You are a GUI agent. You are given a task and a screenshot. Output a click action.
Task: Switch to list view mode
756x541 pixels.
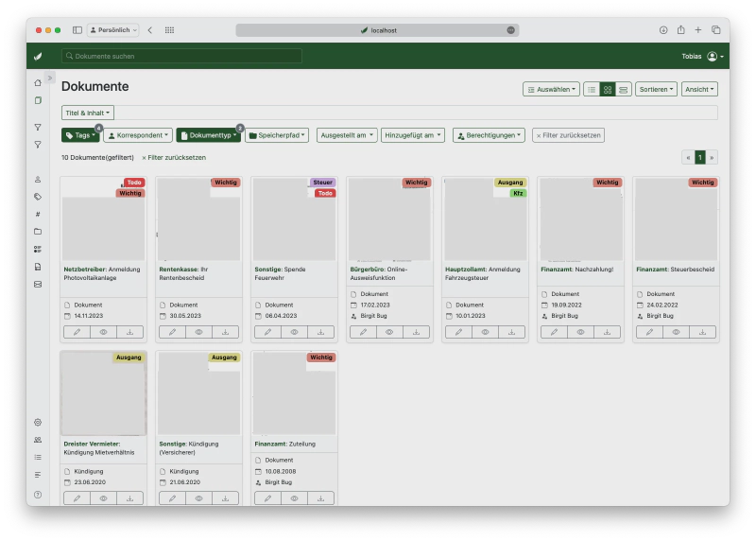pos(592,89)
